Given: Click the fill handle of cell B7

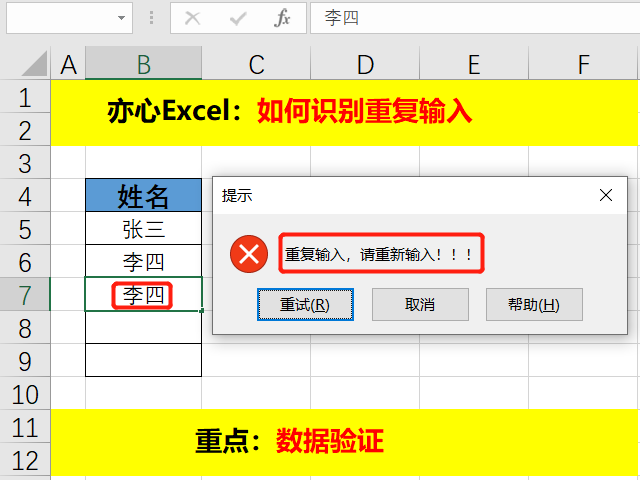Looking at the screenshot, I should (x=202, y=311).
